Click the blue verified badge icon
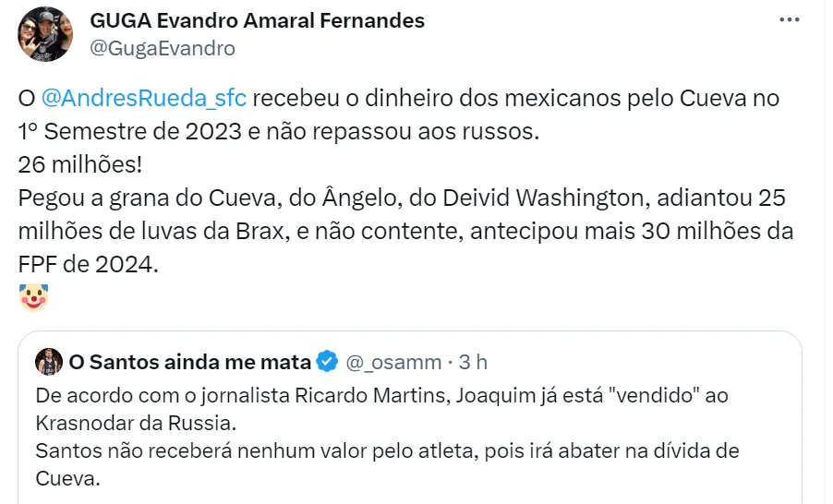Screen dimensions: 833x504 point(327,361)
